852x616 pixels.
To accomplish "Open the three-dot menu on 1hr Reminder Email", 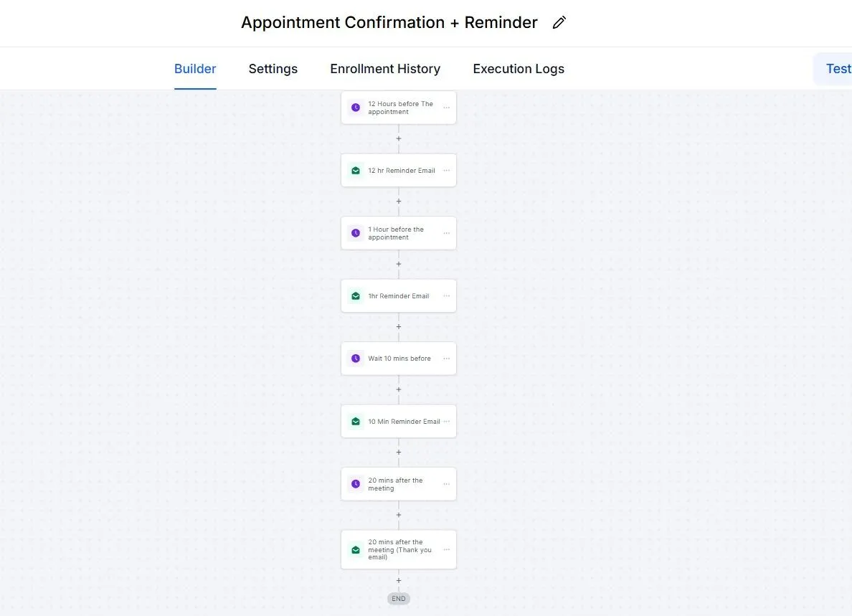I will pos(447,296).
